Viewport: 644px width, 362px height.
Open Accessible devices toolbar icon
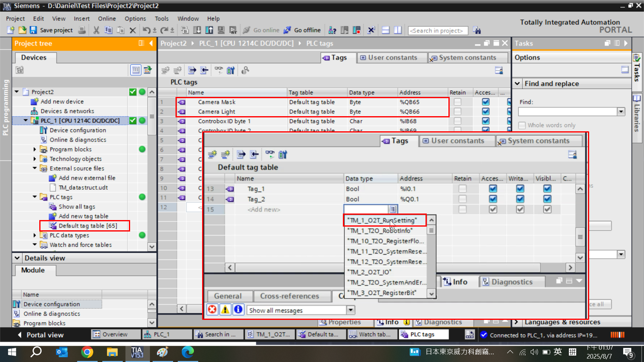[x=332, y=30]
